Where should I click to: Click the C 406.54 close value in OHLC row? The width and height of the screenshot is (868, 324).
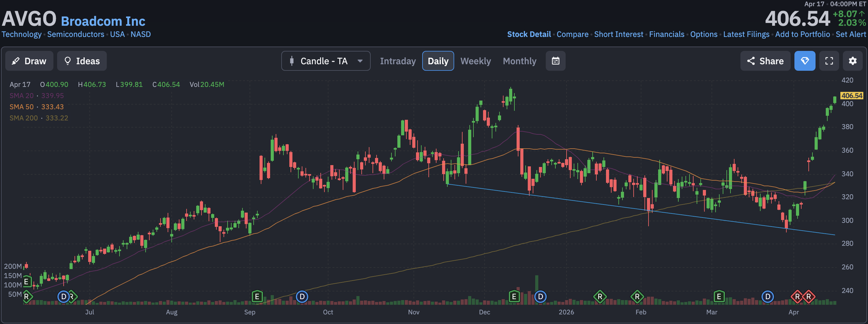(166, 84)
